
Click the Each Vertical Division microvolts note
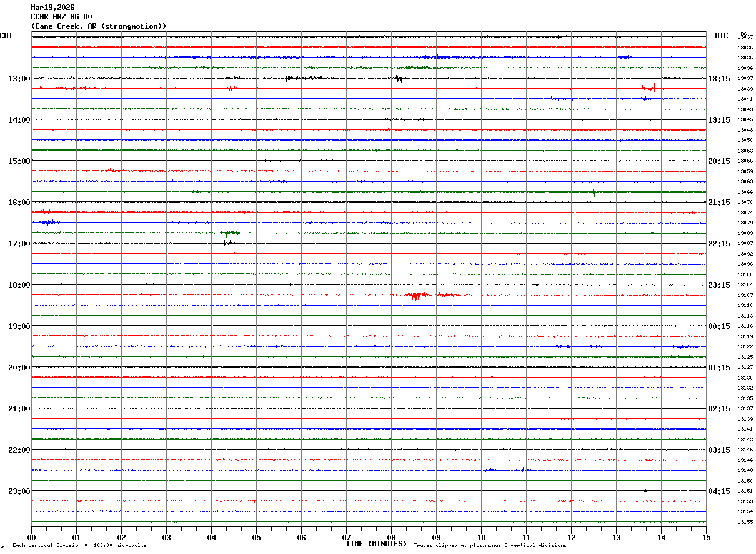tap(79, 545)
